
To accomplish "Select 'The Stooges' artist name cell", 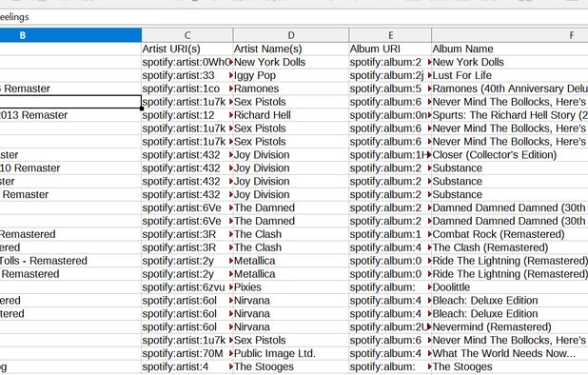I will point(291,366).
